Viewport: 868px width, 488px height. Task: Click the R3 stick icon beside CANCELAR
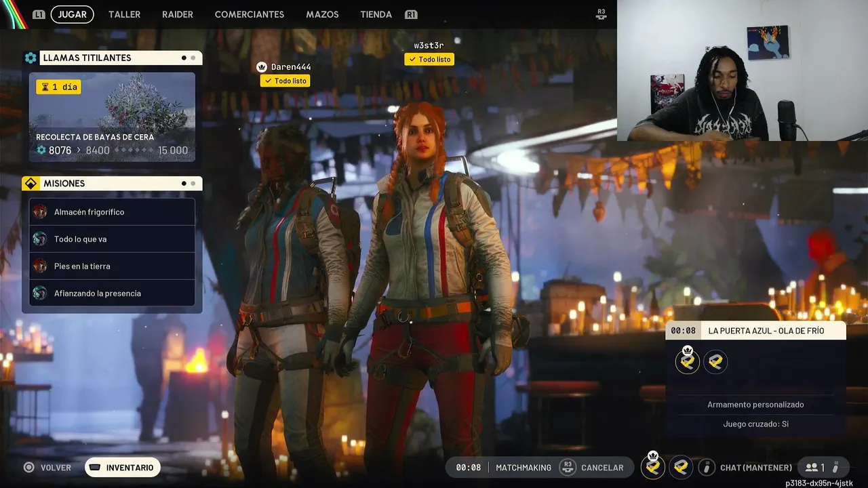(x=568, y=467)
